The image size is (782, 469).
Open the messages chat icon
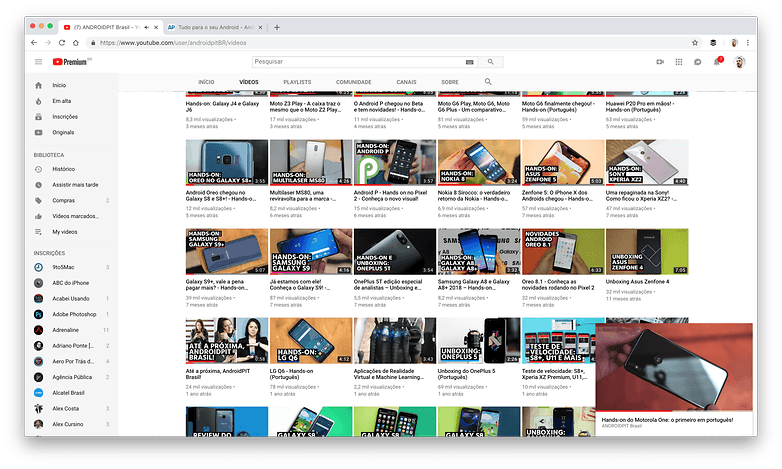(697, 62)
